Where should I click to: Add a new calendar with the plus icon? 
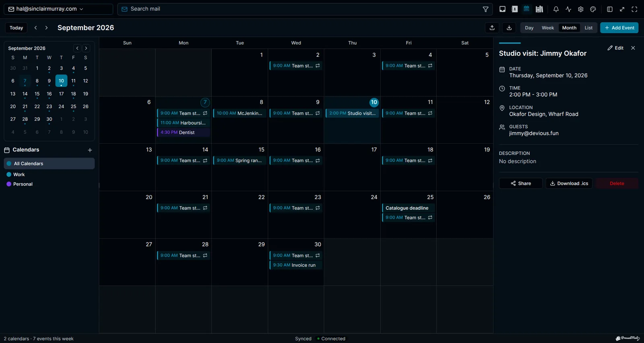90,150
